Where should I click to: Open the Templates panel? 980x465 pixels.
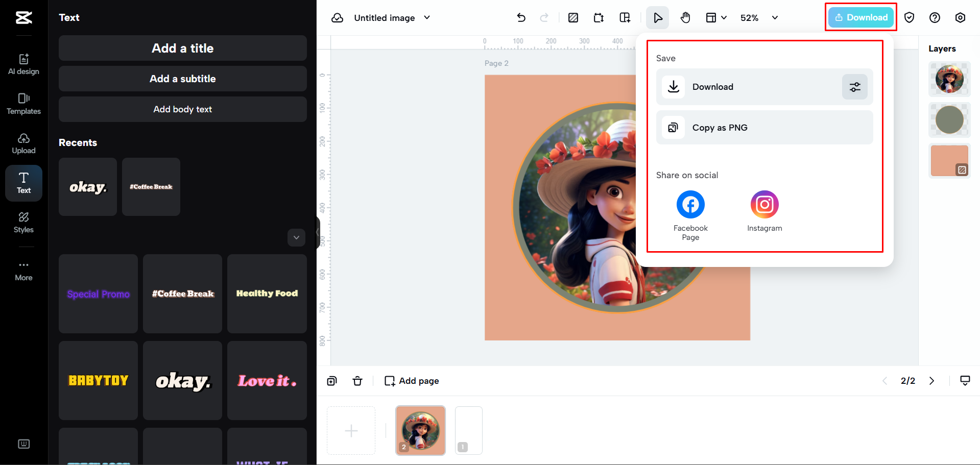23,104
